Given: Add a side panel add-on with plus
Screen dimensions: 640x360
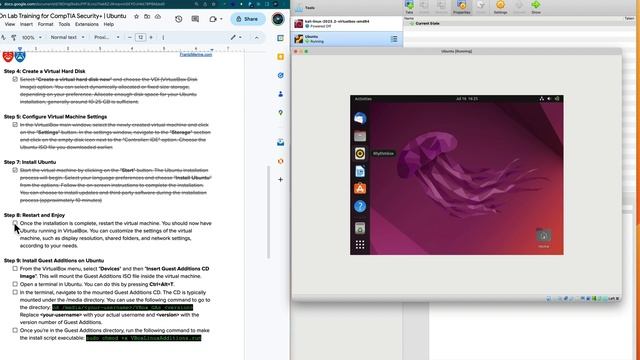Looking at the screenshot, I should (280, 180).
